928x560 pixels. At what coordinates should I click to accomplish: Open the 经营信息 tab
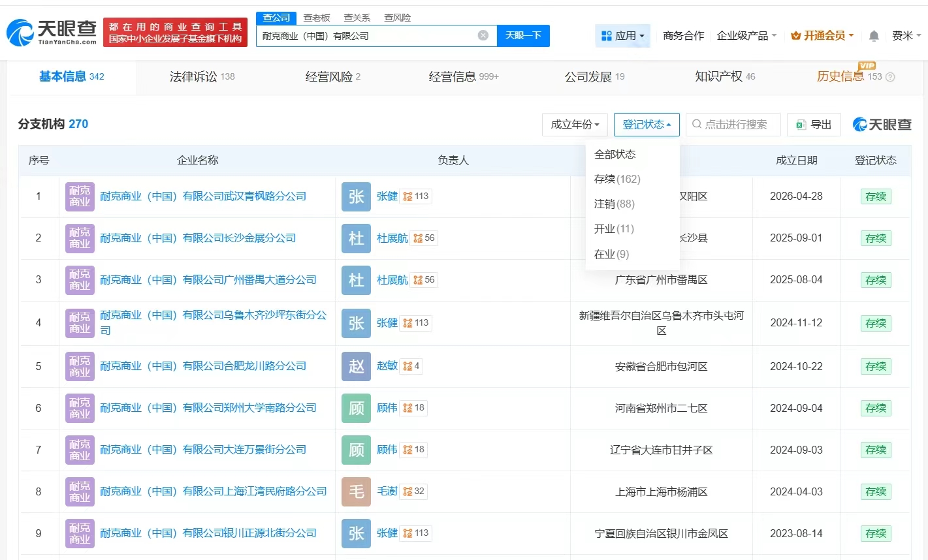[464, 77]
